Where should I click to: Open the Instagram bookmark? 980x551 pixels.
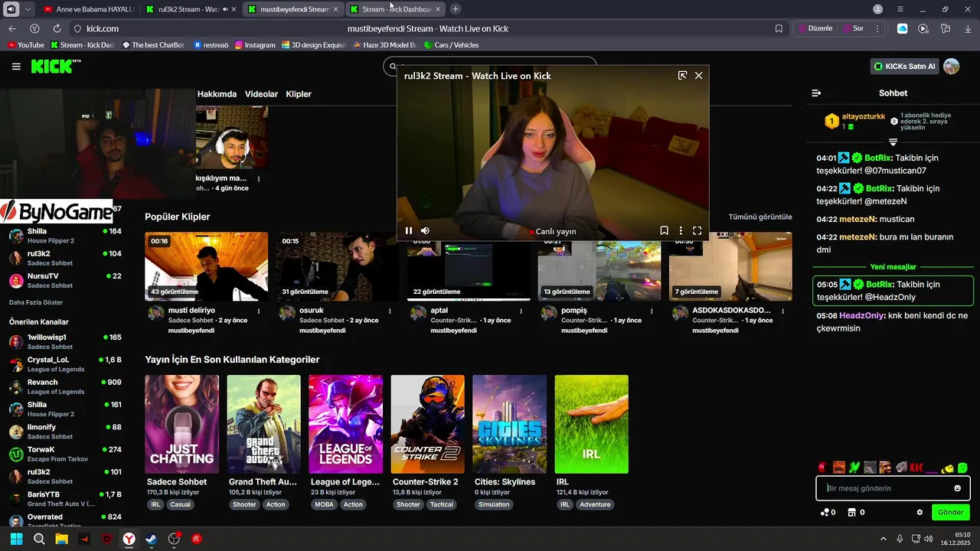click(255, 45)
